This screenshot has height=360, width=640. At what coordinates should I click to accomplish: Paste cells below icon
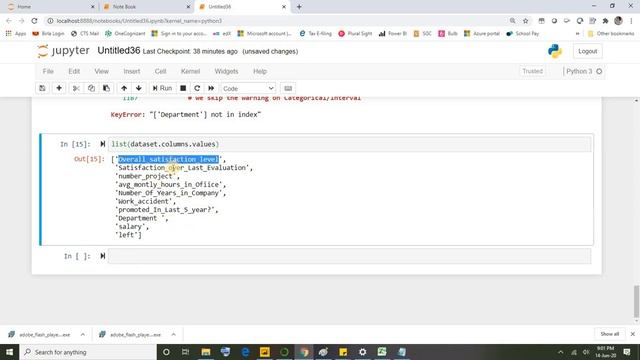click(x=106, y=88)
